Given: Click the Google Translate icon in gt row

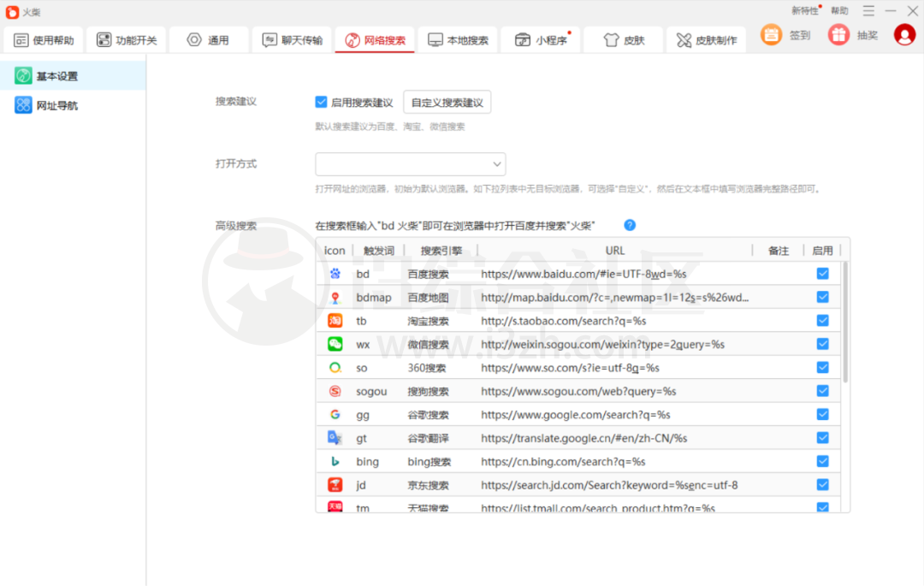Looking at the screenshot, I should pyautogui.click(x=335, y=438).
